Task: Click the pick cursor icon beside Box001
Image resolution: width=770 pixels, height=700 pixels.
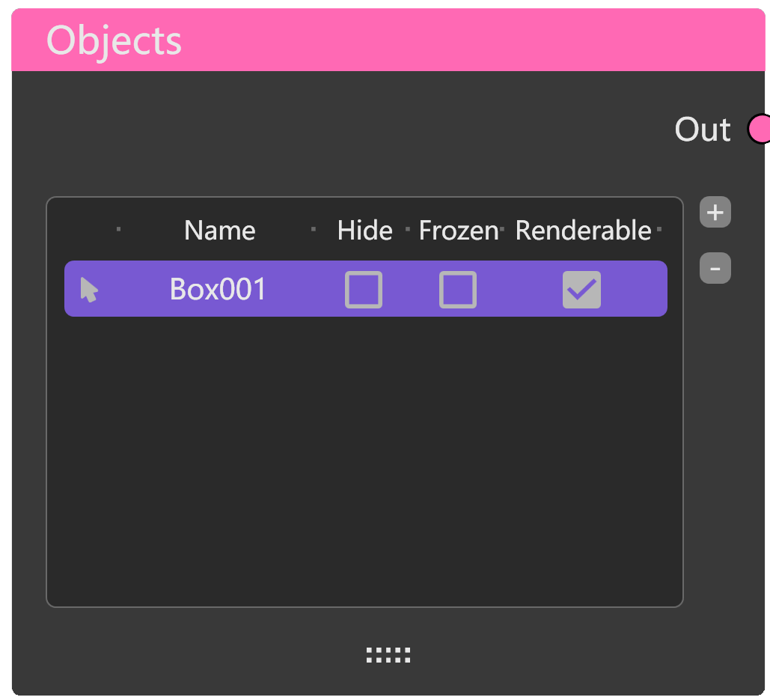Action: 89,290
